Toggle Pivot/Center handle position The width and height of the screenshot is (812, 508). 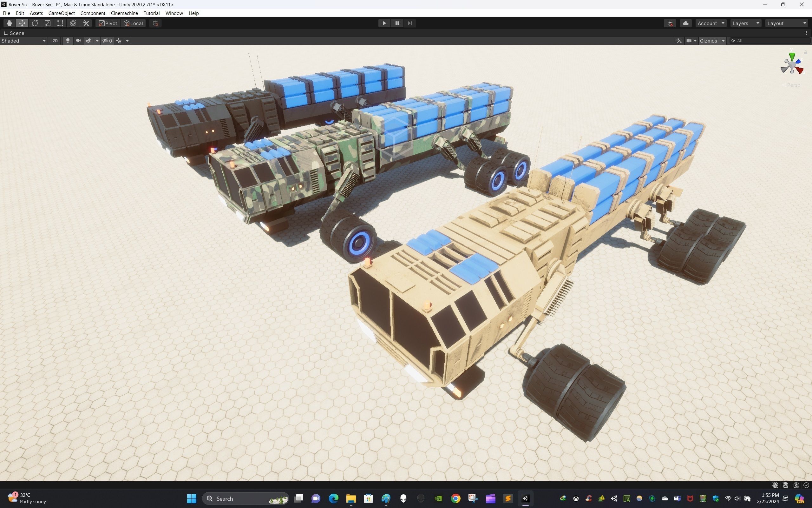[x=108, y=23]
